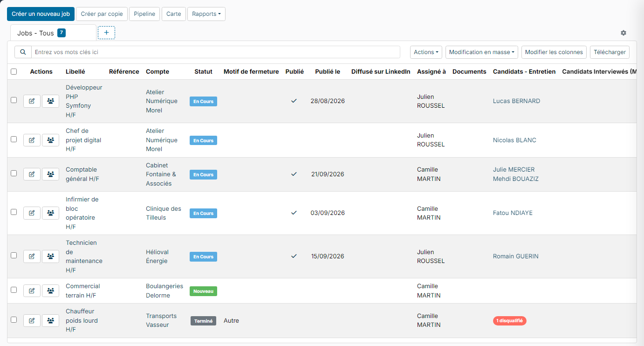
Task: Add a new tab with plus button
Action: click(106, 33)
